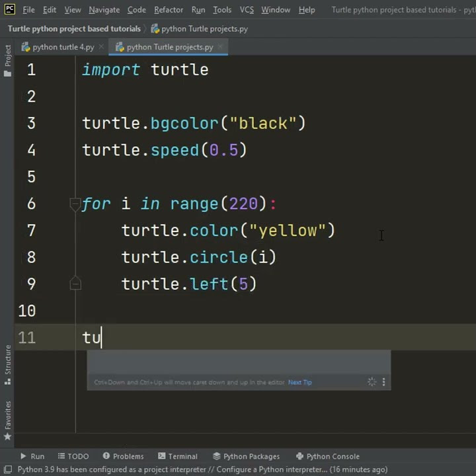Click the 220 value in range
Viewport: 476px width, 476px height.
[x=243, y=204]
